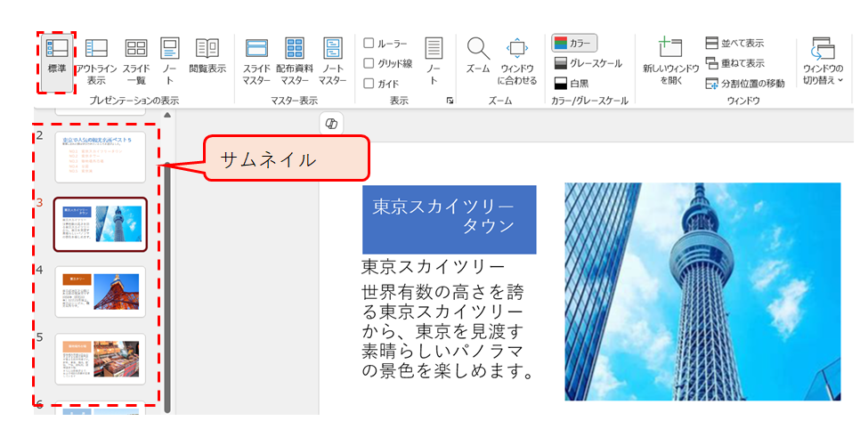Open ノートマスター view
The height and width of the screenshot is (421, 868).
(333, 61)
